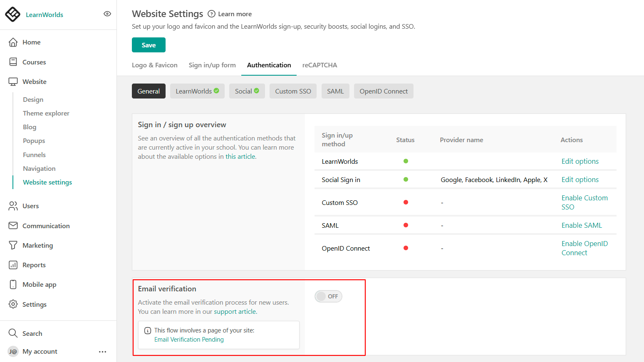Click 'OpenID Connect' row label in table
644x362 pixels.
pyautogui.click(x=346, y=248)
